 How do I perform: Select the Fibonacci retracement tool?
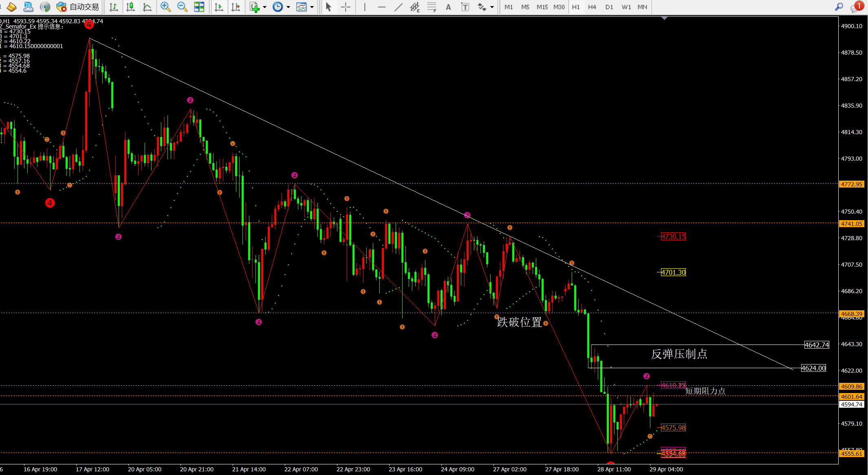pos(432,7)
